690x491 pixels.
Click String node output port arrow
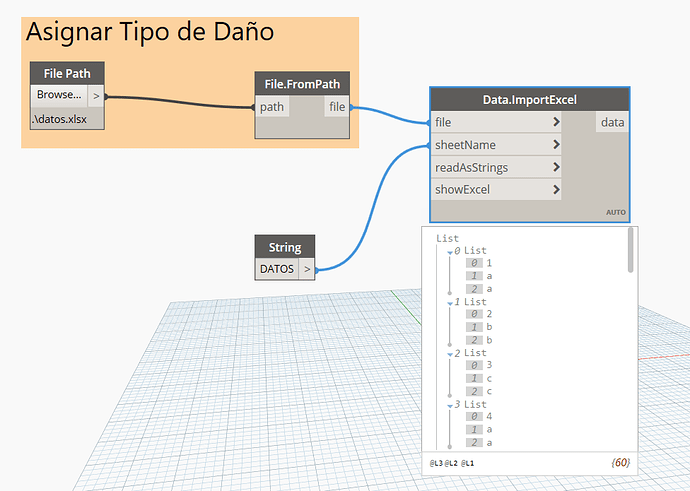(x=307, y=269)
